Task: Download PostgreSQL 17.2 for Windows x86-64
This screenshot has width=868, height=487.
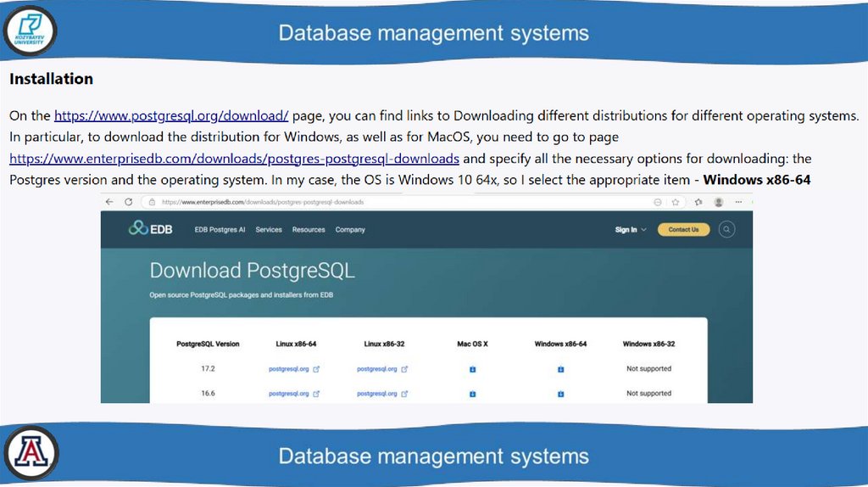Action: click(561, 369)
